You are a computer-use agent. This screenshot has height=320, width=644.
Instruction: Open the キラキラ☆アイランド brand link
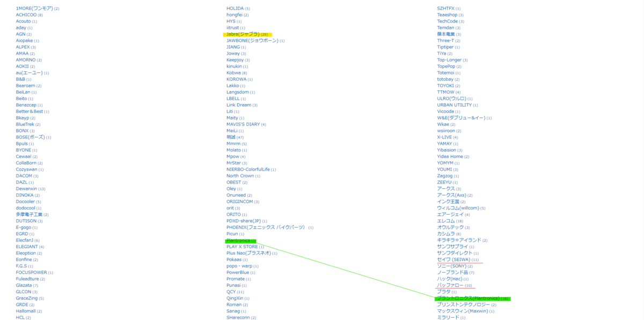tap(459, 241)
